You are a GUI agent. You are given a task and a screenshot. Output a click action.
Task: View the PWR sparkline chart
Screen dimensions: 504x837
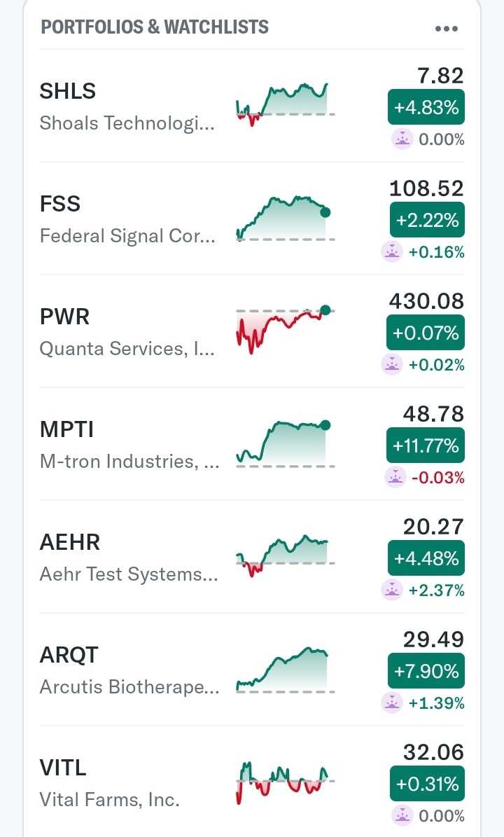pyautogui.click(x=284, y=329)
